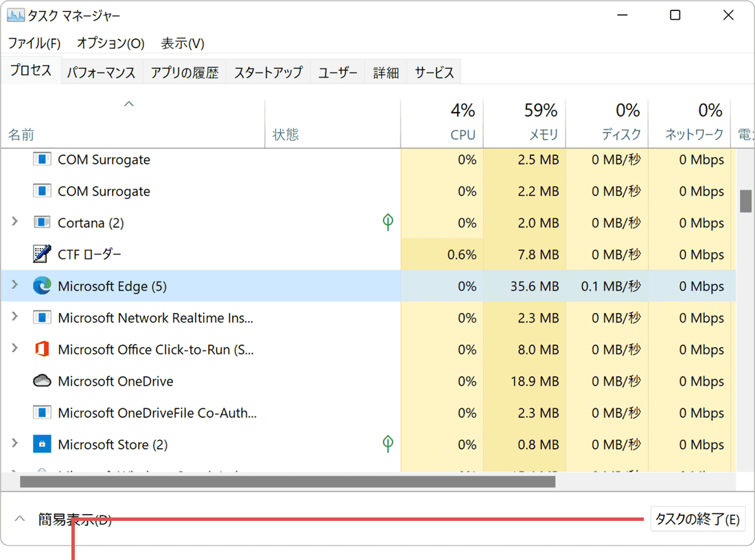The image size is (755, 560).
Task: Expand the Microsoft Store (2) process group
Action: 14,444
